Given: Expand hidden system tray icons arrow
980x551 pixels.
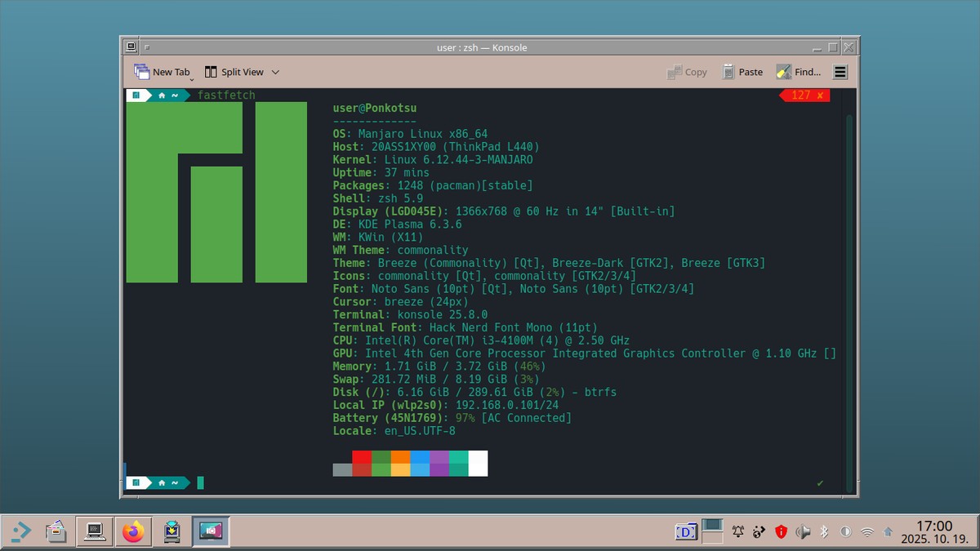Looking at the screenshot, I should 888,532.
